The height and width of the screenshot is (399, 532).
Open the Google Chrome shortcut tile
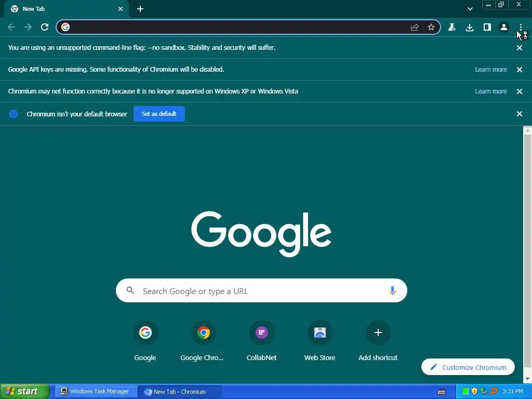click(203, 341)
